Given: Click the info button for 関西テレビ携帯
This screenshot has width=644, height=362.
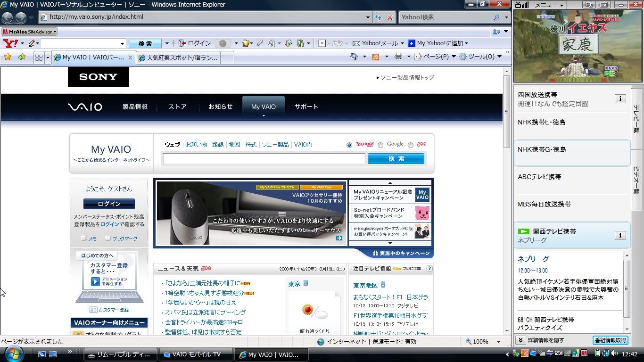Looking at the screenshot, I should pos(620,235).
